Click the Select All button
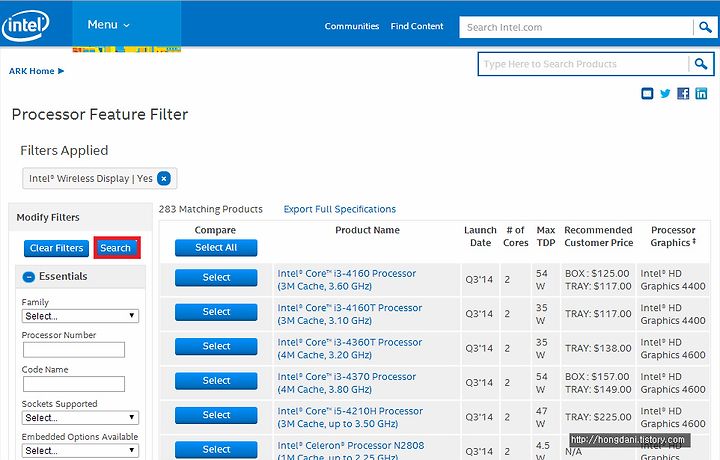The height and width of the screenshot is (460, 720). tap(216, 247)
